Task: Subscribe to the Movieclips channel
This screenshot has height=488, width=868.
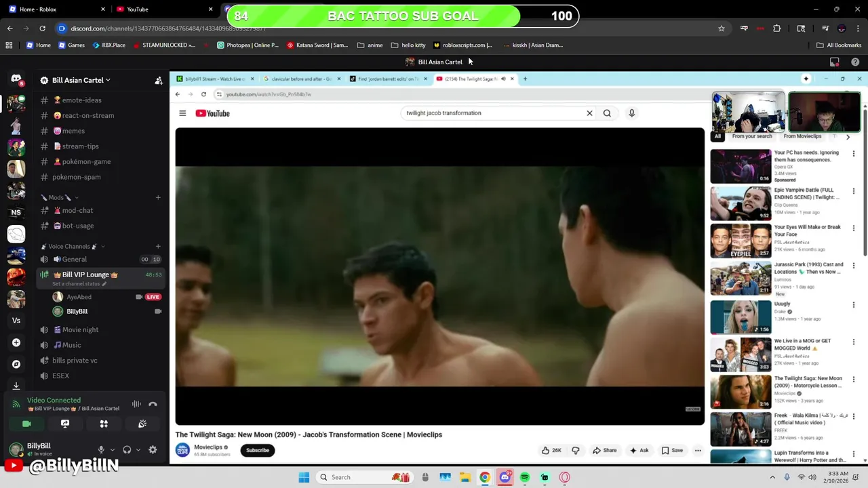Action: 258,450
